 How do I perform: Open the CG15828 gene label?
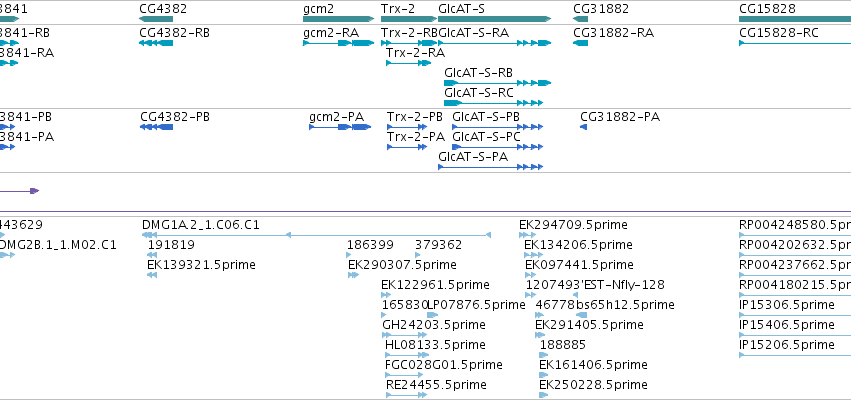[767, 9]
